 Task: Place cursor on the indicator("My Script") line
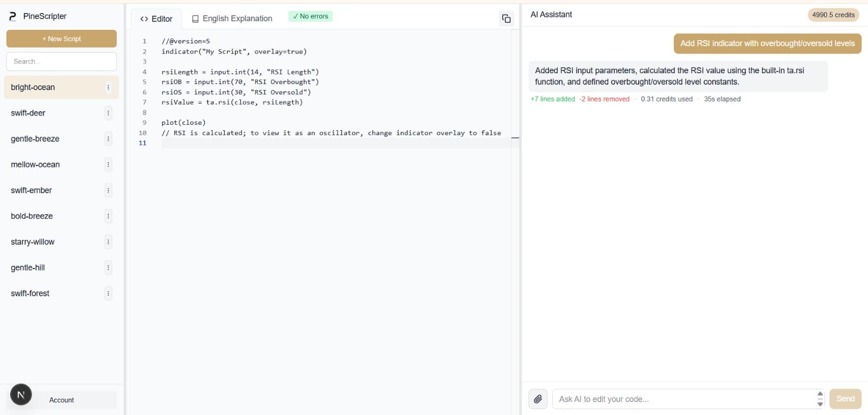(234, 52)
